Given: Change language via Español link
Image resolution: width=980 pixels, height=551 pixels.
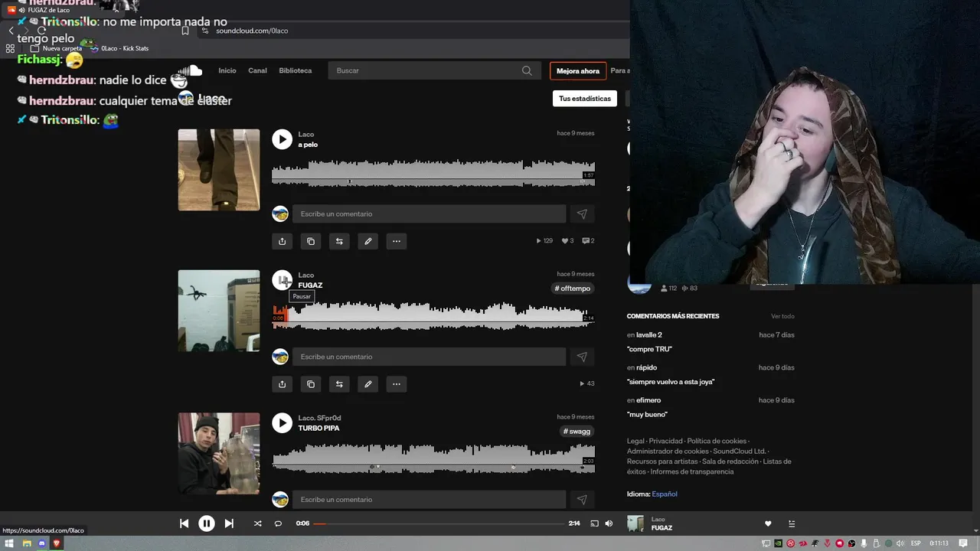Looking at the screenshot, I should (x=665, y=494).
